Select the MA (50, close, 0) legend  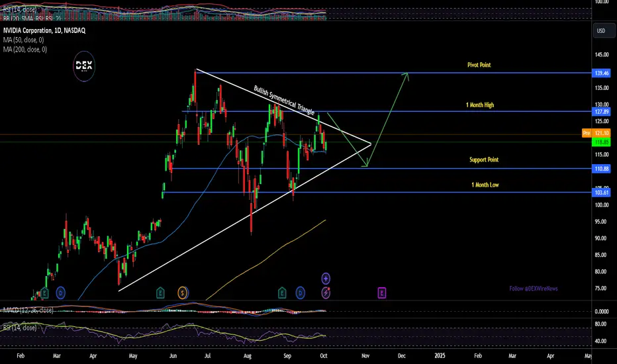(x=23, y=40)
